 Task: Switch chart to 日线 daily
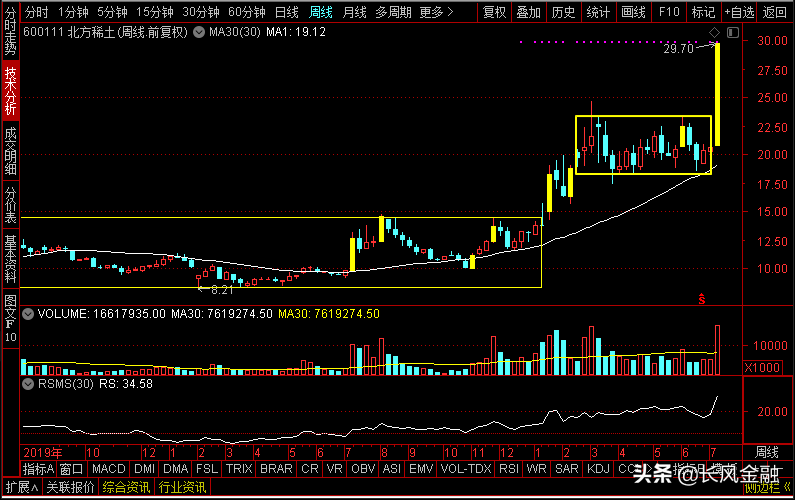pyautogui.click(x=286, y=12)
